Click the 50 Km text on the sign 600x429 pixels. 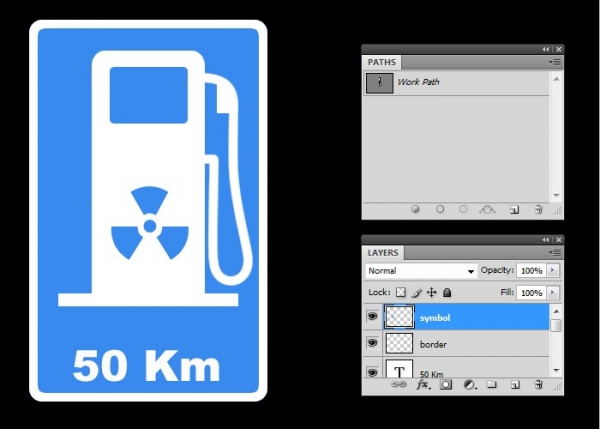point(146,365)
